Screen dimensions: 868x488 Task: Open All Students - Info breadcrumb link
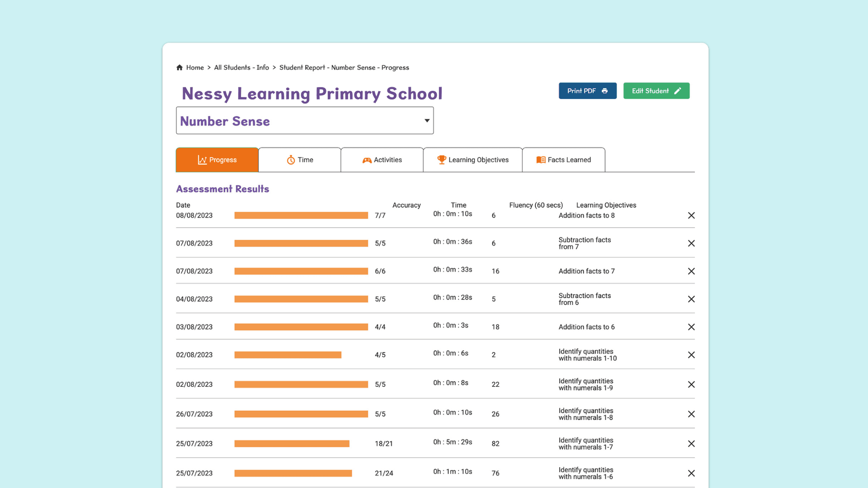242,67
